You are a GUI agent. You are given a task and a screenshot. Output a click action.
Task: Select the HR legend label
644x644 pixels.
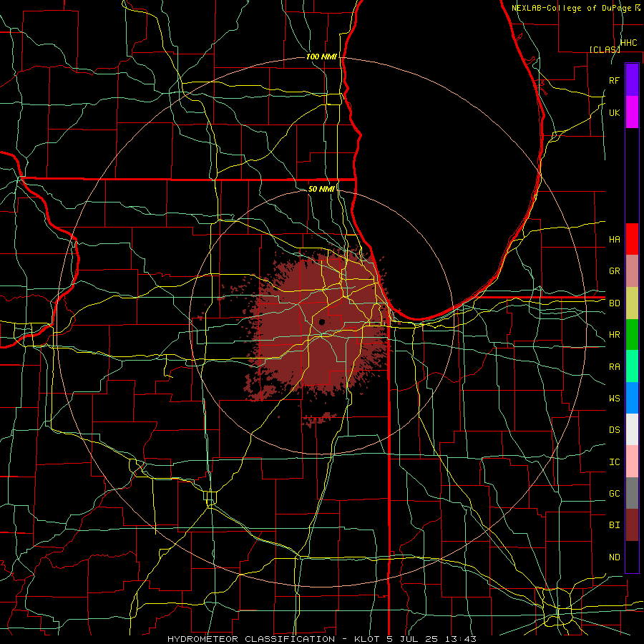[615, 335]
